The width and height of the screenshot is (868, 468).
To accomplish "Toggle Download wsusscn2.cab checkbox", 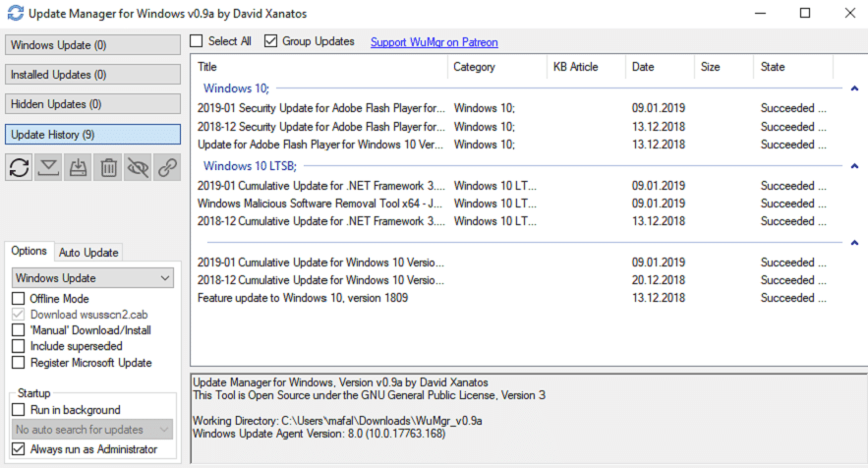I will [x=19, y=315].
